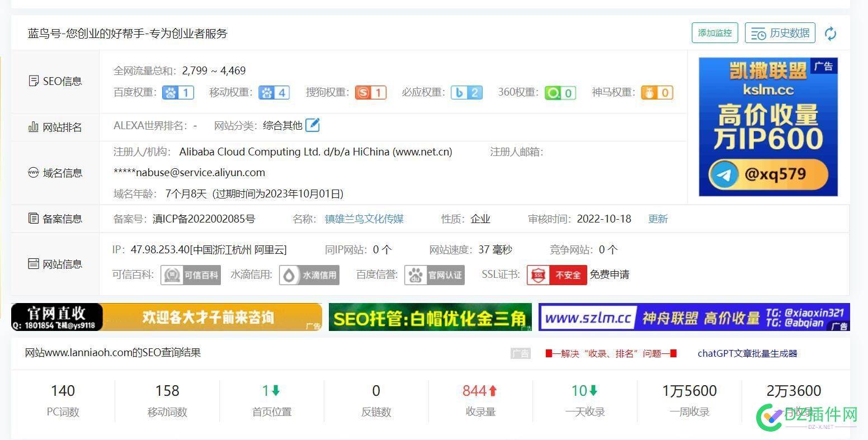
Task: Click the 网站信息 section label
Action: pyautogui.click(x=55, y=264)
